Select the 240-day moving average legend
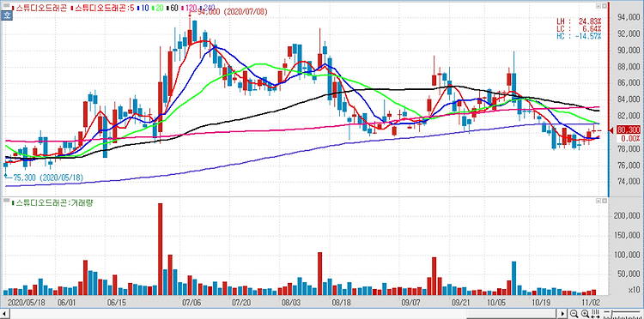This screenshot has height=319, width=644. coord(208,8)
